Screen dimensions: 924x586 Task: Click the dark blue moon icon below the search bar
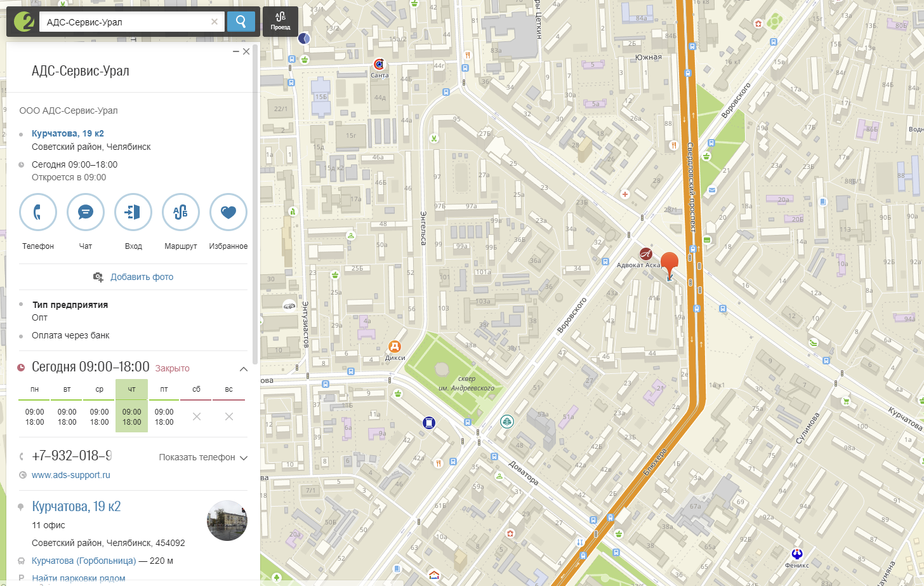tap(305, 38)
